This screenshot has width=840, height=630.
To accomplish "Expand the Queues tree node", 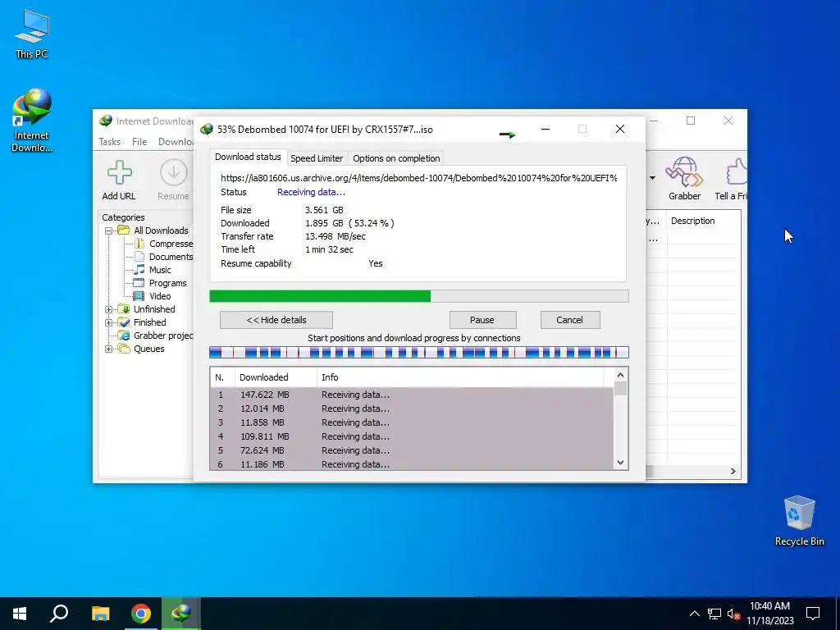I will (109, 349).
